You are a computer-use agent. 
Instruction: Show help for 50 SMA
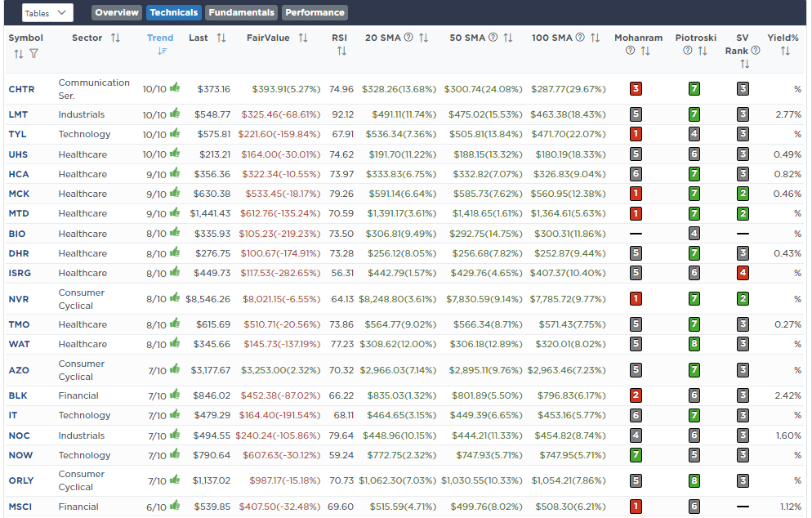pos(493,38)
